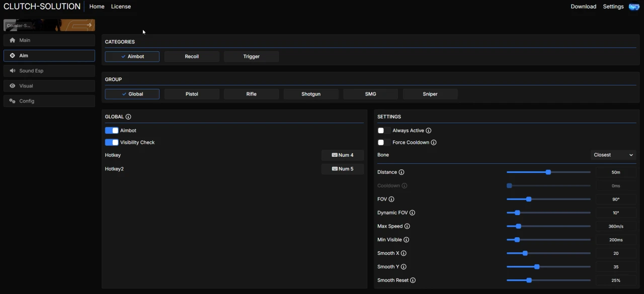Image resolution: width=644 pixels, height=294 pixels.
Task: Click the Dynamic FOV info icon
Action: [x=413, y=213]
